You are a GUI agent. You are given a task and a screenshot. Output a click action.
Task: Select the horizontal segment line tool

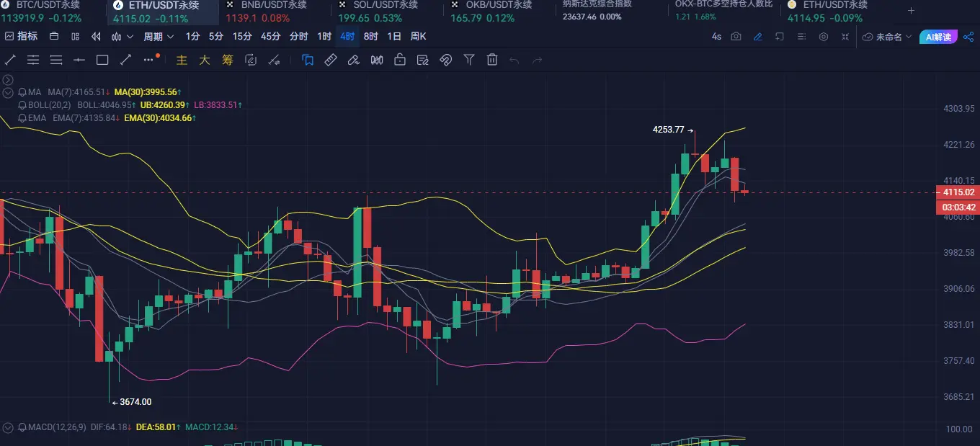pos(79,60)
